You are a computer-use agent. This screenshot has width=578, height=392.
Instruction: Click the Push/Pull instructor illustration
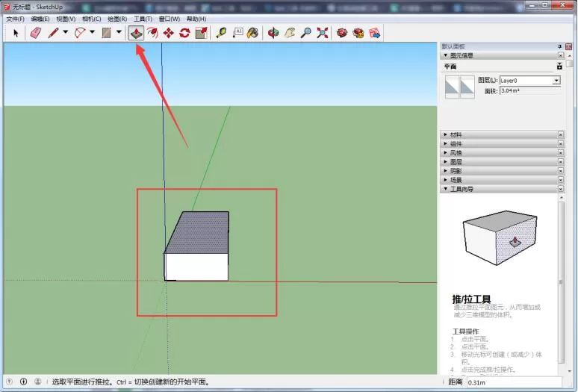coord(500,238)
